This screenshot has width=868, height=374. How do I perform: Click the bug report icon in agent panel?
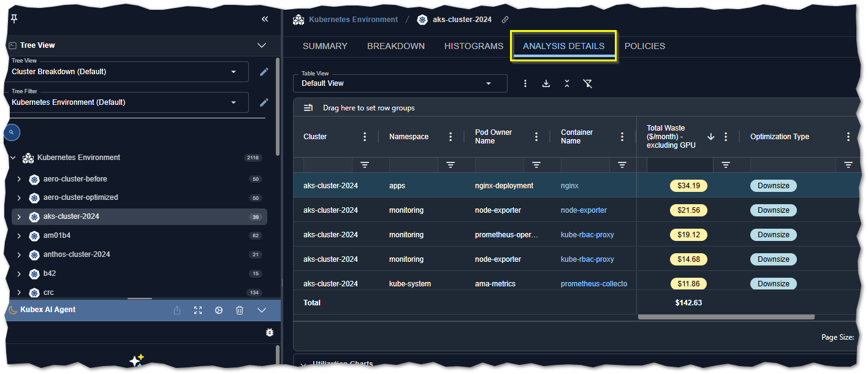click(270, 332)
